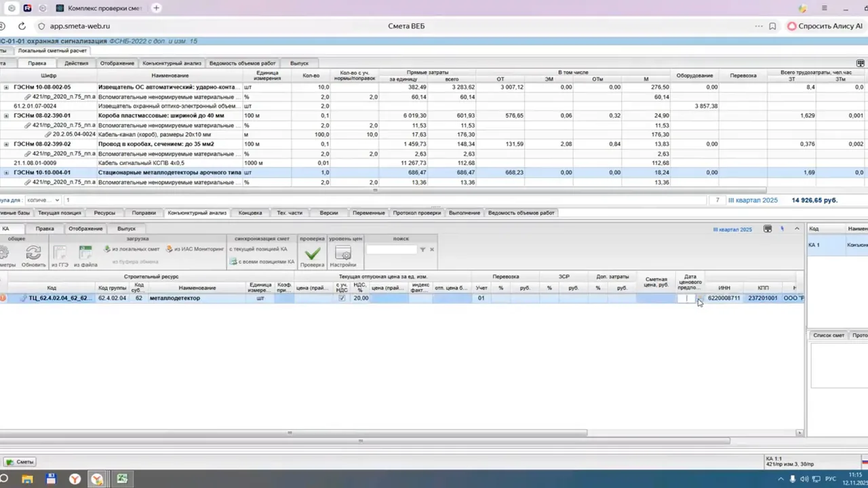Screen dimensions: 868x488
Task: Open calculator icon near III квартал 2025
Action: pyautogui.click(x=768, y=229)
